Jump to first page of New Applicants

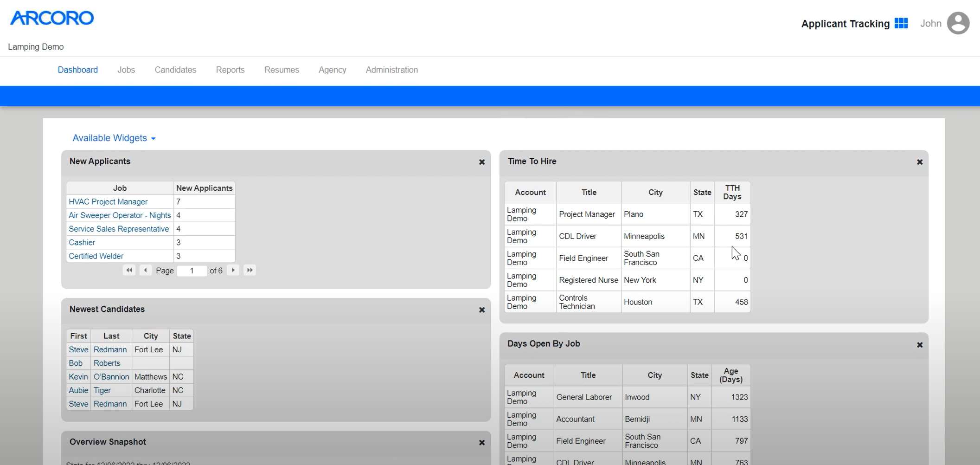[x=129, y=270]
